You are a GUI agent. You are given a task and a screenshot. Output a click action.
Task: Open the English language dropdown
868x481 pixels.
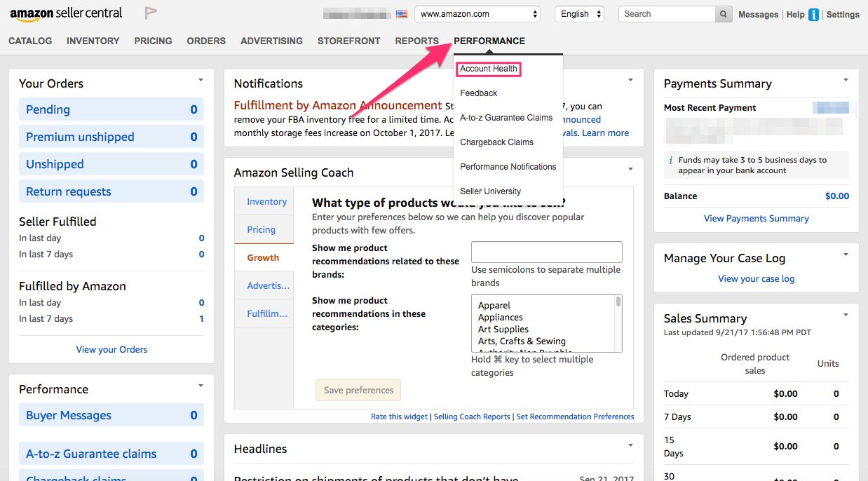click(579, 14)
